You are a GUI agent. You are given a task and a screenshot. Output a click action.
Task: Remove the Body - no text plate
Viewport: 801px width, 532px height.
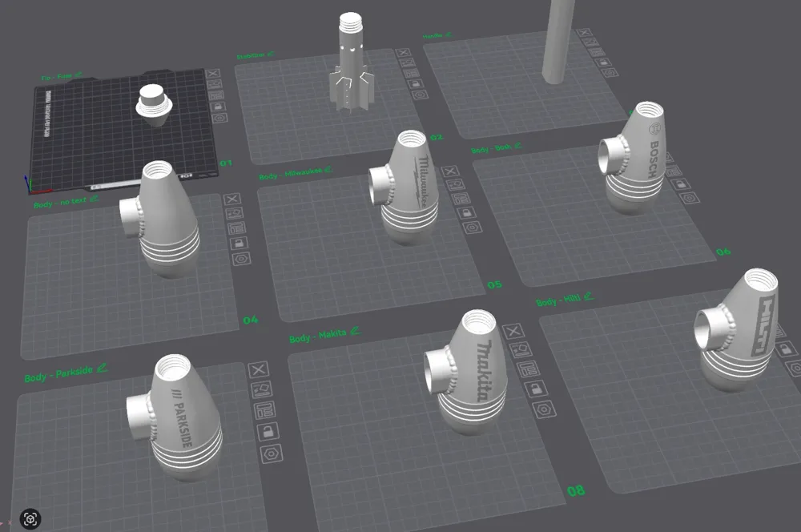click(232, 199)
